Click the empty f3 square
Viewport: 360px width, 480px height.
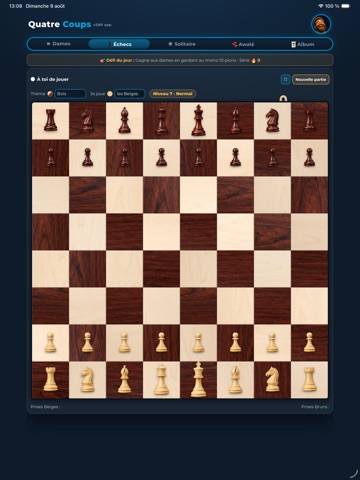pos(235,306)
